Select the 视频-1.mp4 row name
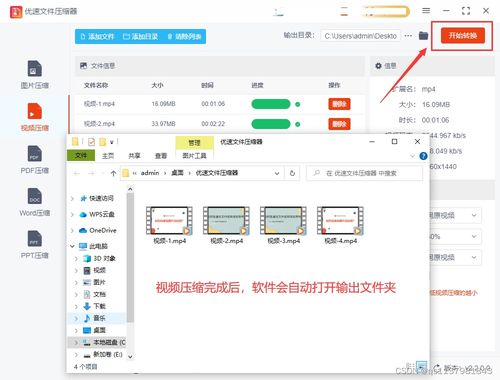The height and width of the screenshot is (380, 500). pyautogui.click(x=99, y=104)
